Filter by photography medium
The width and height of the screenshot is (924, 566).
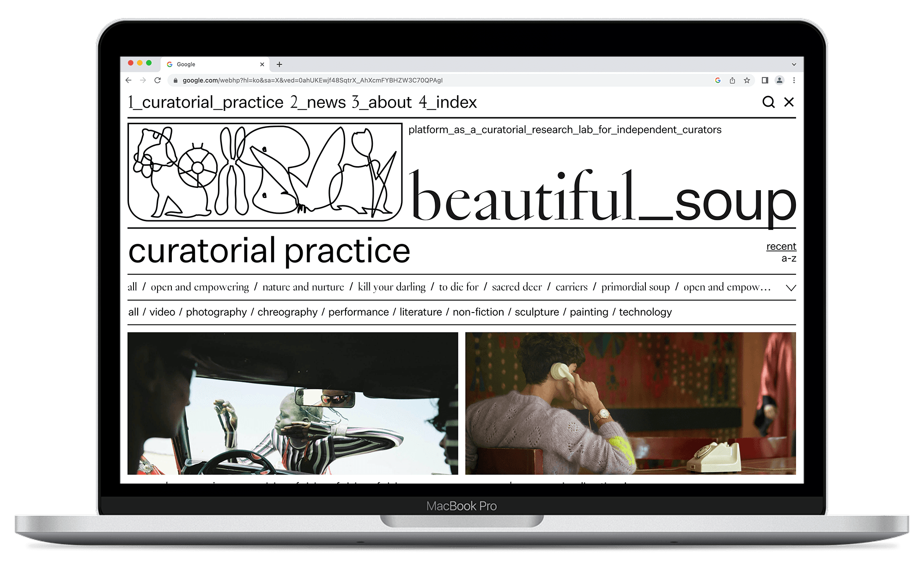coord(216,312)
